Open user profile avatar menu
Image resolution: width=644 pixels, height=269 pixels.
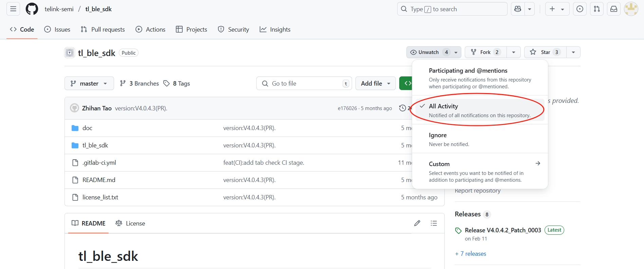point(631,9)
